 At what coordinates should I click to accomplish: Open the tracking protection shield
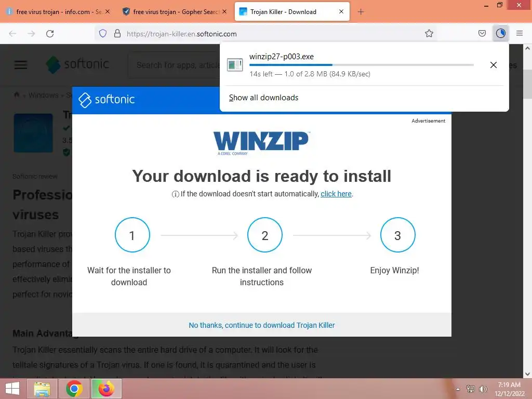(x=103, y=33)
